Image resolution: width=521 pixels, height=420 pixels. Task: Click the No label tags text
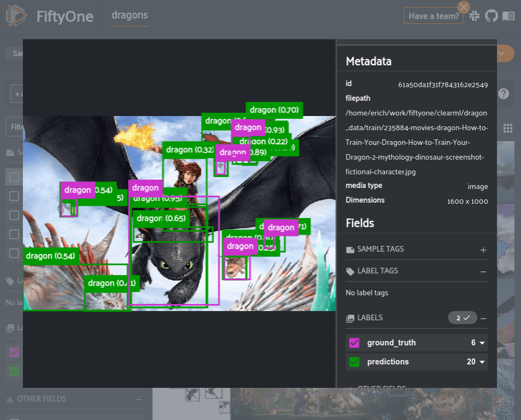[367, 293]
